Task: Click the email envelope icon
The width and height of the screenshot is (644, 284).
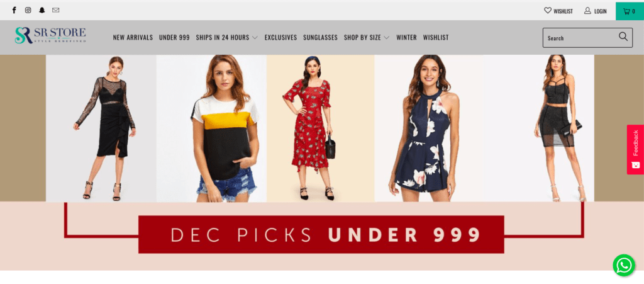Action: pyautogui.click(x=56, y=10)
